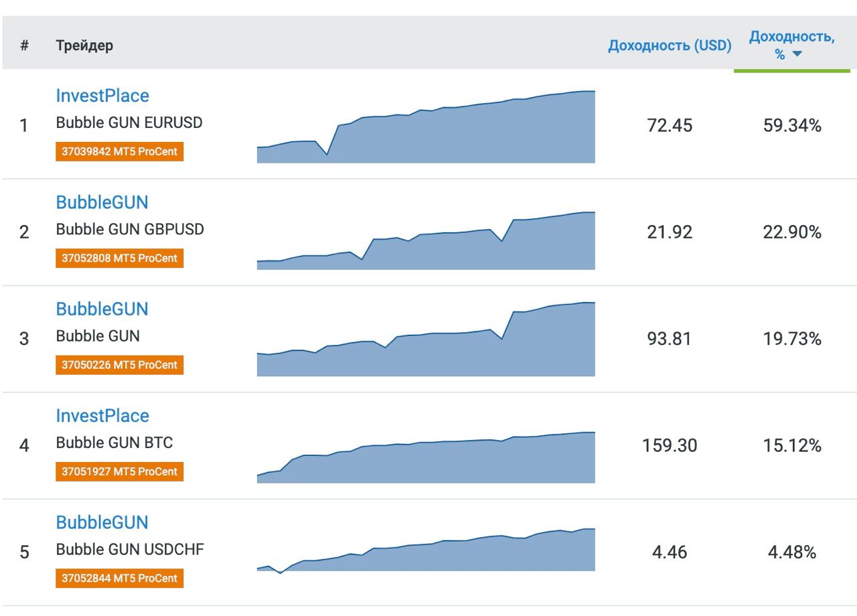Click the 4.46 USD profit value
Image resolution: width=857 pixels, height=616 pixels.
pos(670,552)
